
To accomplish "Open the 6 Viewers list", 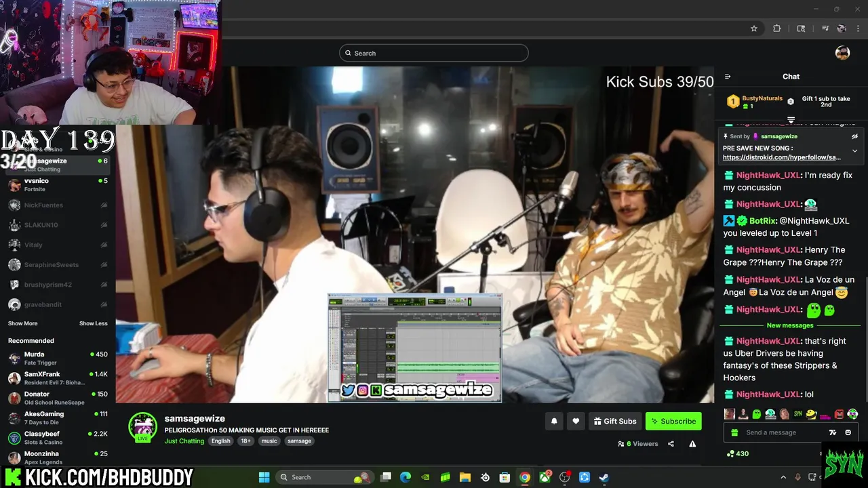I will pos(638,444).
